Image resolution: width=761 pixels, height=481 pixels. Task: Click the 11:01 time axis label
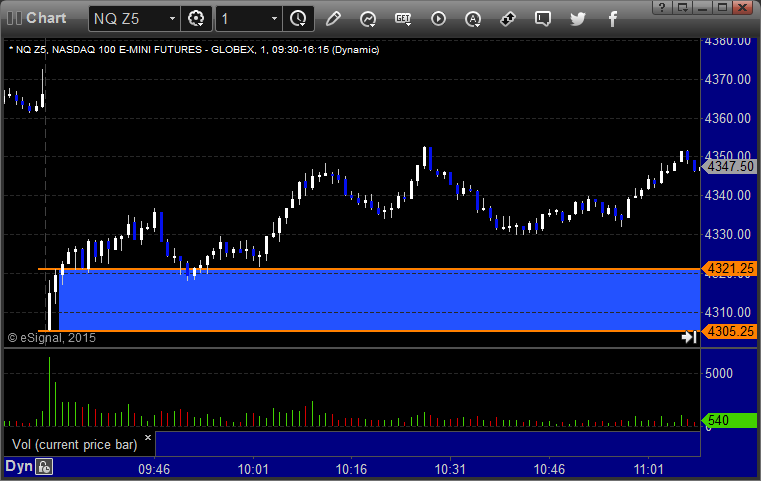click(648, 469)
